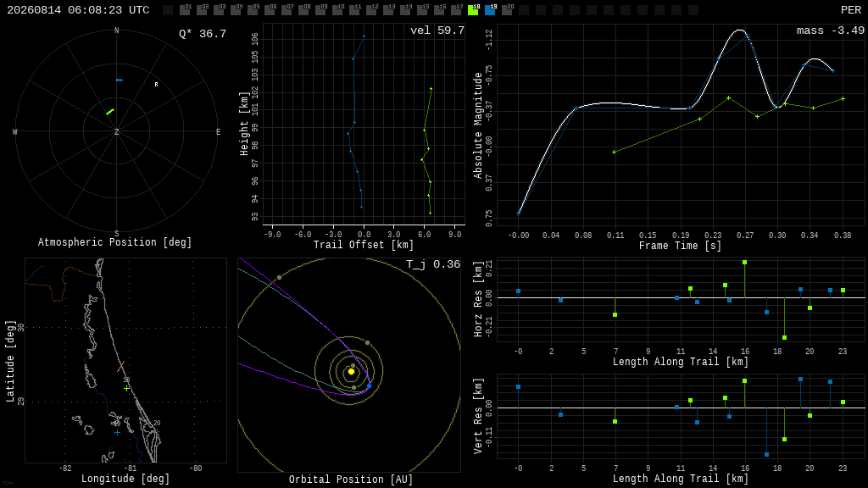868x488 pixels.
Task: Click the PER shower label
Action: point(850,10)
